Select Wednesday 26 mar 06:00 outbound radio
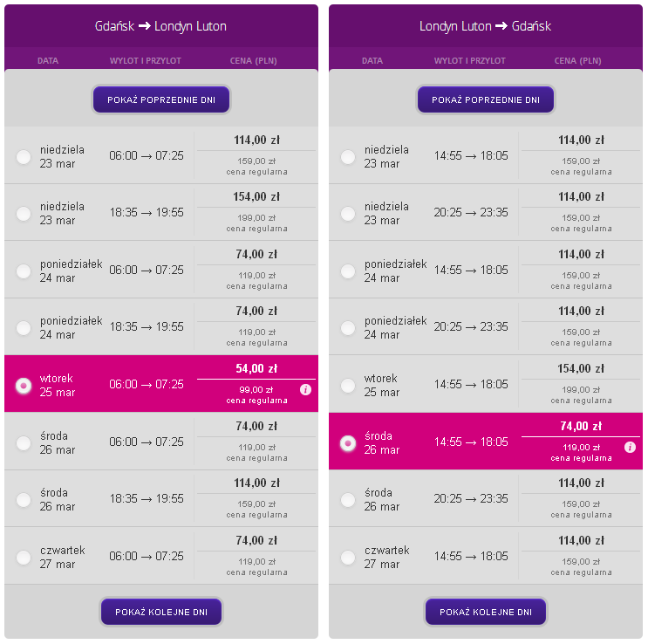This screenshot has height=644, width=648. [x=24, y=443]
